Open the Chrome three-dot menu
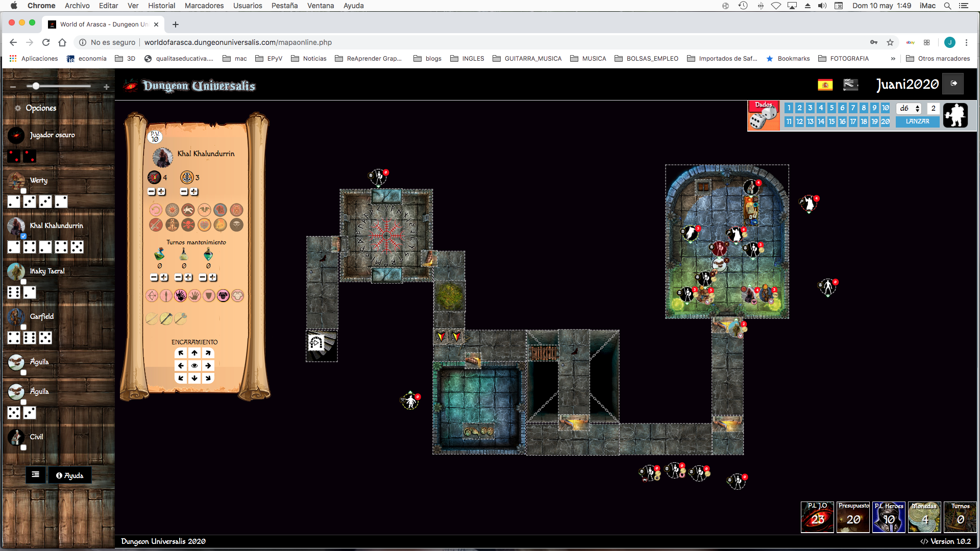980x551 pixels. pos(966,42)
